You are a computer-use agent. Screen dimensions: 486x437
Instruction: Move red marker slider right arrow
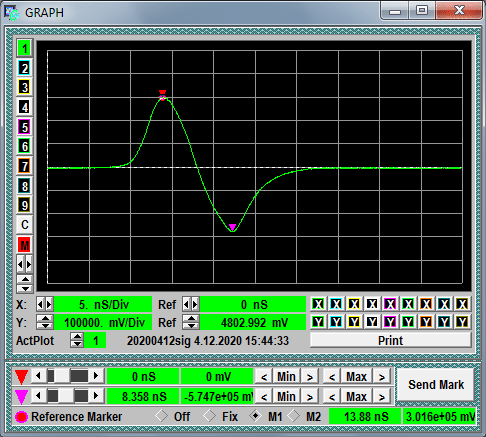(96, 376)
